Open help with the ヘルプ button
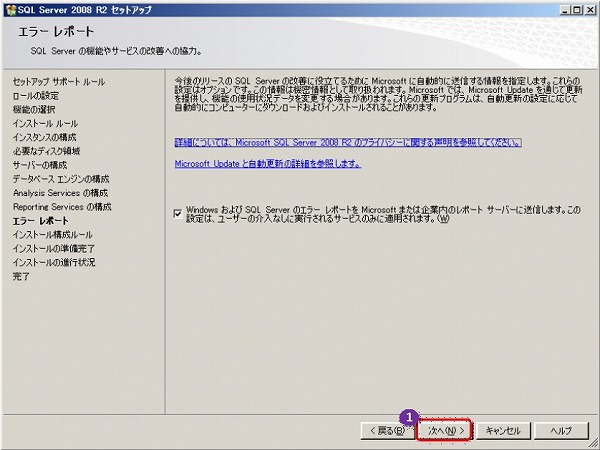Viewport: 600px width, 450px height. pyautogui.click(x=561, y=430)
